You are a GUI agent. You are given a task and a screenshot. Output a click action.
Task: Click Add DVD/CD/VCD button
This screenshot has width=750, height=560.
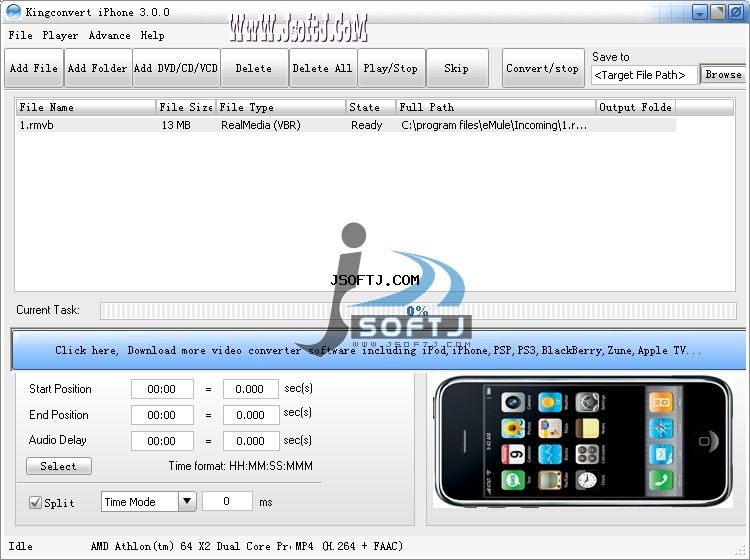(176, 68)
